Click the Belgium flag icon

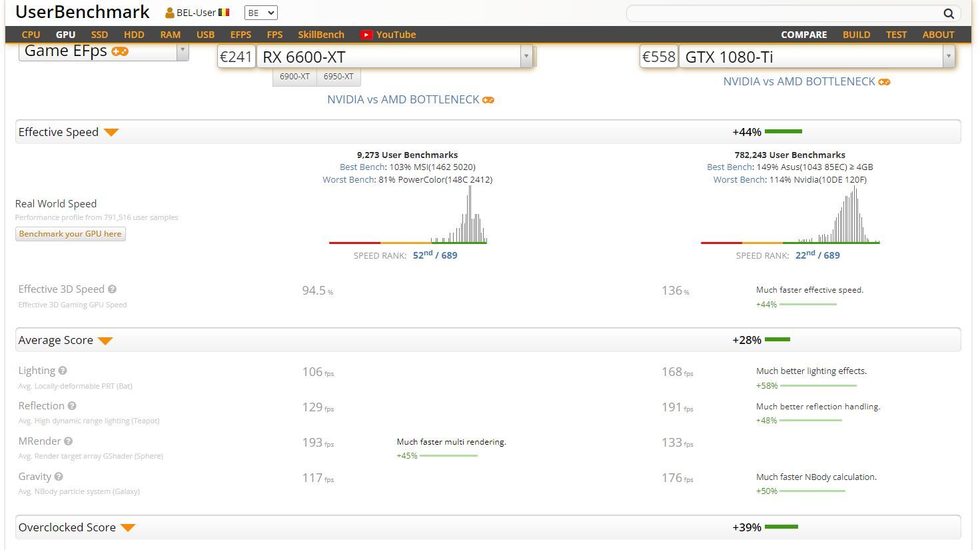click(x=224, y=12)
